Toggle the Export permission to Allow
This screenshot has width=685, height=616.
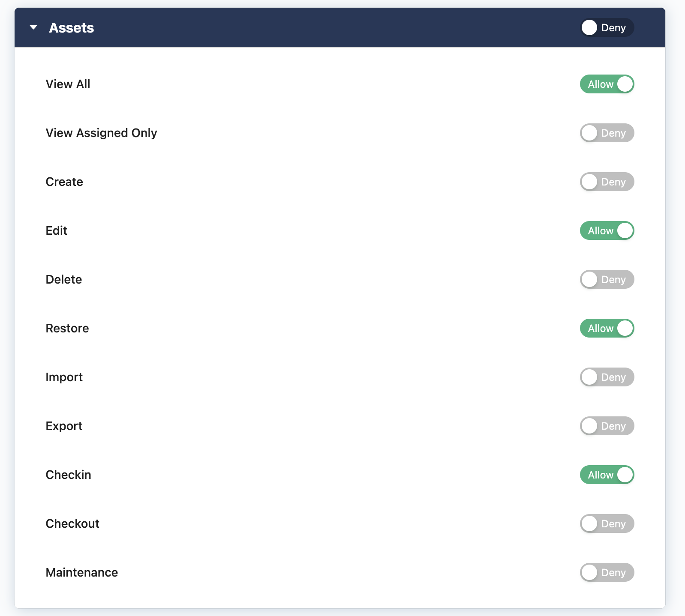click(607, 426)
